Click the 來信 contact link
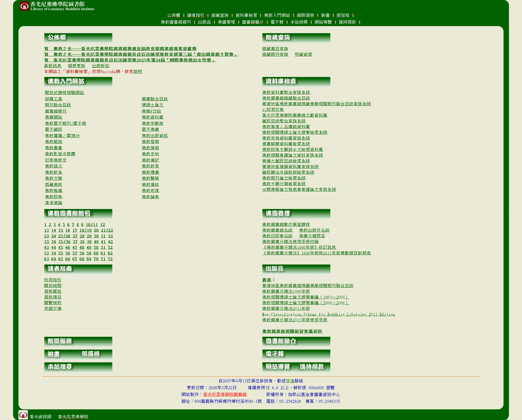 click(x=290, y=381)
